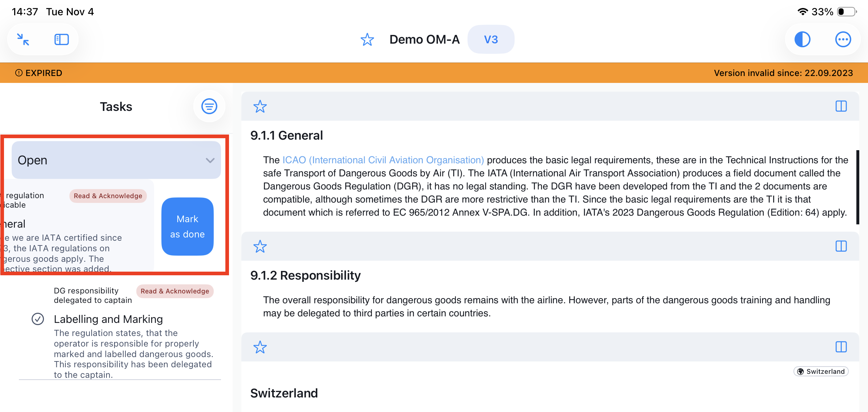Viewport: 868px width, 412px height.
Task: Star the 9.1.1 General section
Action: click(x=260, y=107)
